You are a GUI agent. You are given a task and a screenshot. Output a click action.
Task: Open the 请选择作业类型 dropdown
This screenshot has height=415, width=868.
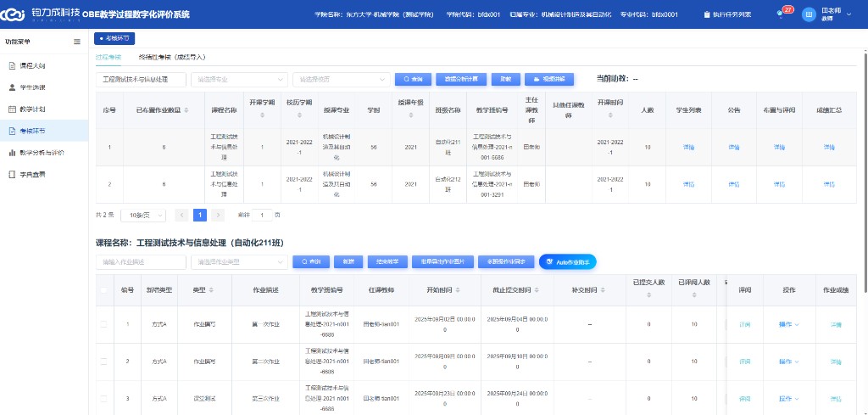coord(239,261)
